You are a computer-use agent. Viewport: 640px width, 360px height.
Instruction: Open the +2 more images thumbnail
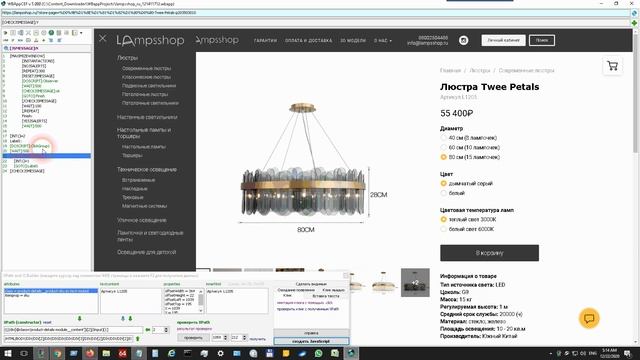pyautogui.click(x=415, y=282)
